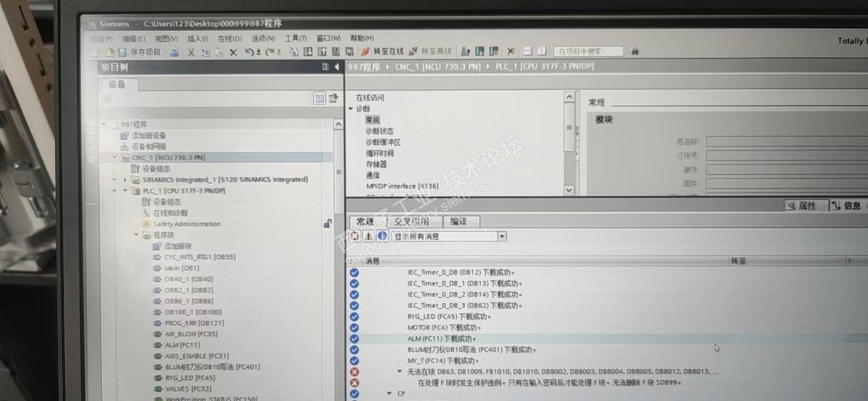Screen dimensions: 868x401
Task: Switch to the 交叉引用 tab
Action: [x=412, y=222]
